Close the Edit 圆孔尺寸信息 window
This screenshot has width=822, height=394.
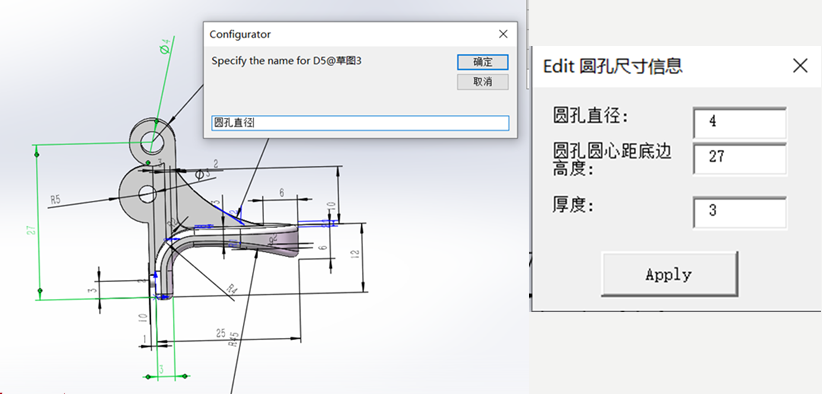[800, 65]
